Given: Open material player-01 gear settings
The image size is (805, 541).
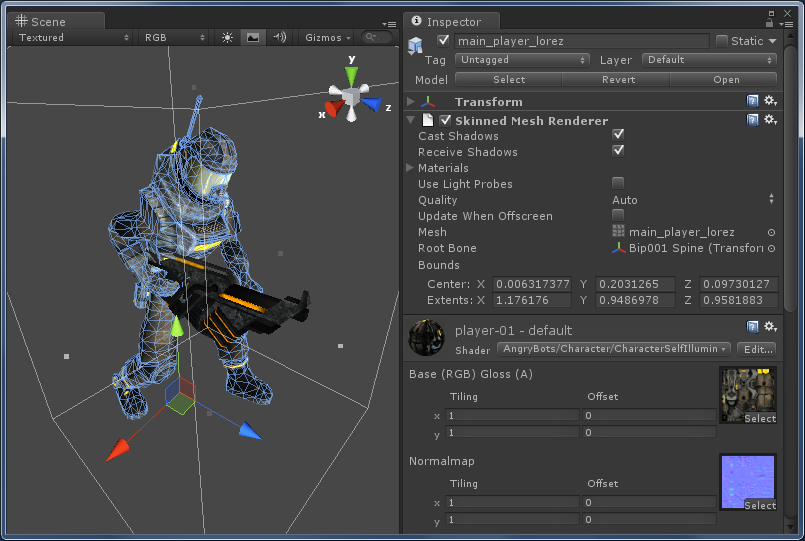Looking at the screenshot, I should click(x=770, y=328).
